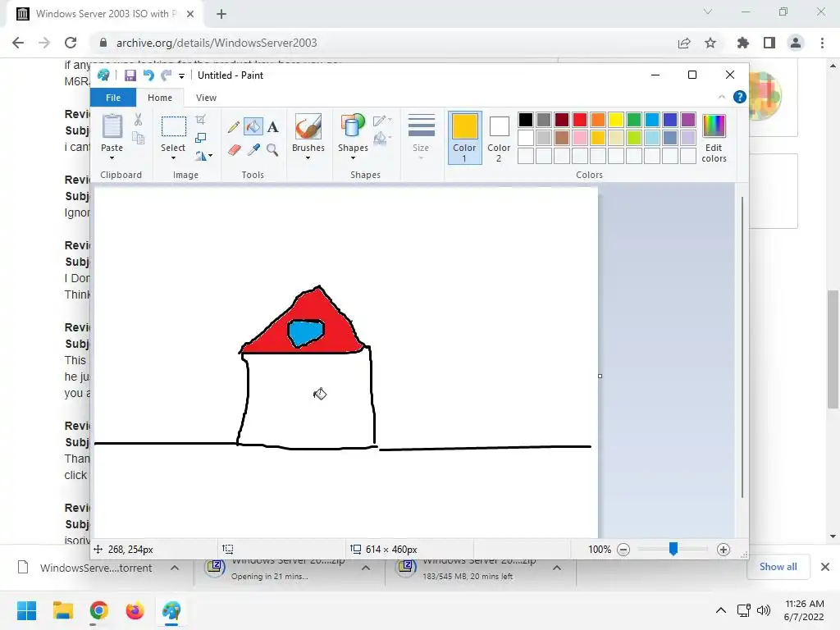
Task: Click the Save icon in quick access toolbar
Action: click(x=130, y=75)
